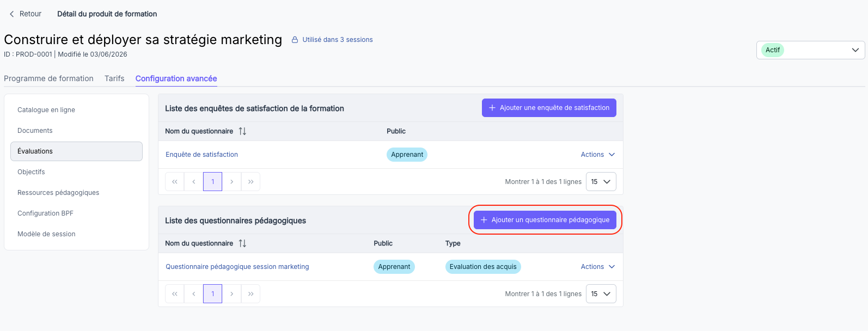The width and height of the screenshot is (868, 331).
Task: Click Ajouter un questionnaire pédagogique button
Action: coord(545,220)
